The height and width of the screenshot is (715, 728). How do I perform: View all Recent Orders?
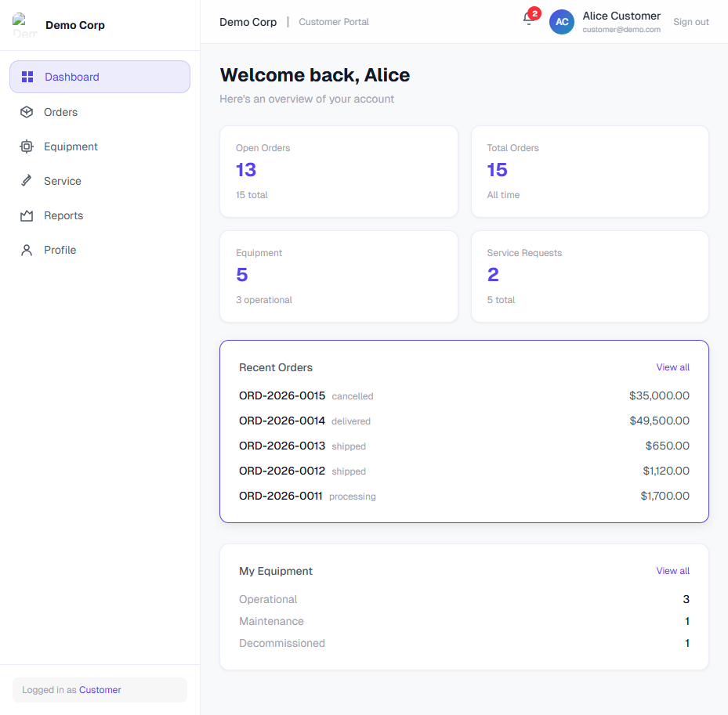pos(672,367)
